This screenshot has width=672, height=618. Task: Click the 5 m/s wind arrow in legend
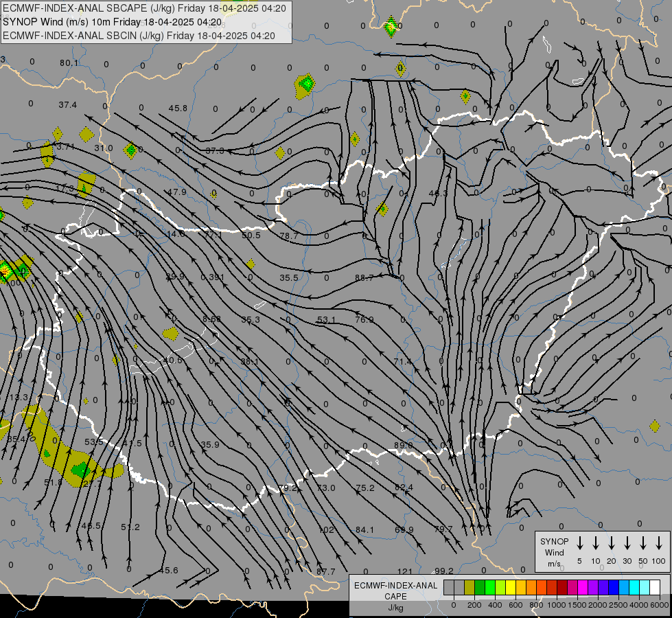coord(579,543)
